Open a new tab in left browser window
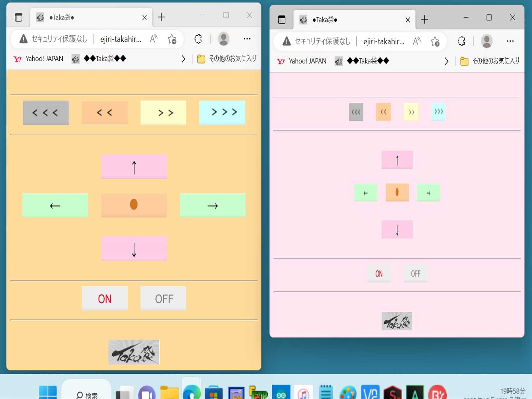This screenshot has height=399, width=532. coord(161,17)
